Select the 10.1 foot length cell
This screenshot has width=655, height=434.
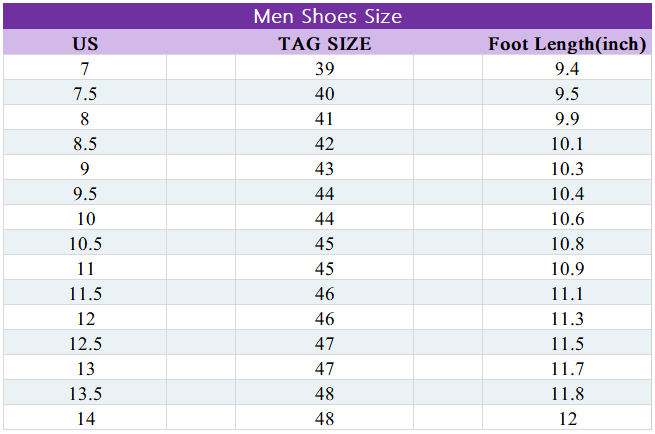[x=566, y=144]
